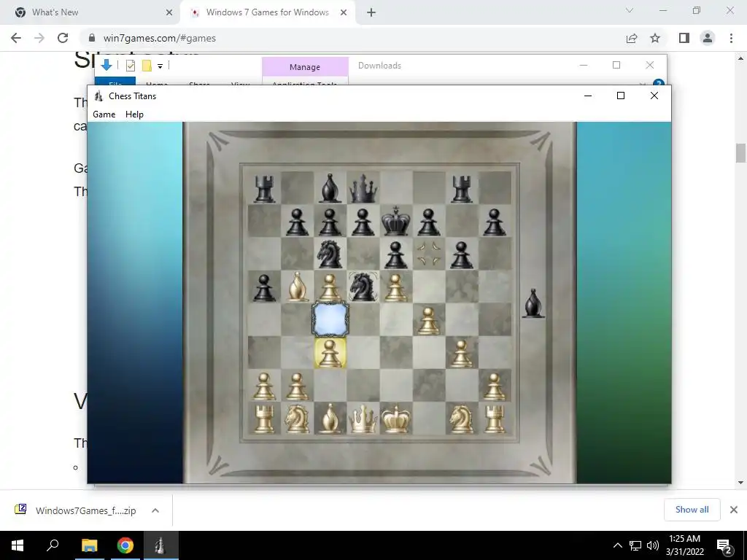Open the Help menu in Chess Titans

pyautogui.click(x=134, y=114)
